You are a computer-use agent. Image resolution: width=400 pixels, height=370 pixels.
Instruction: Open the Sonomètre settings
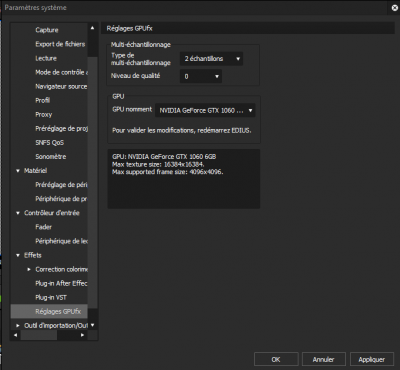point(51,157)
